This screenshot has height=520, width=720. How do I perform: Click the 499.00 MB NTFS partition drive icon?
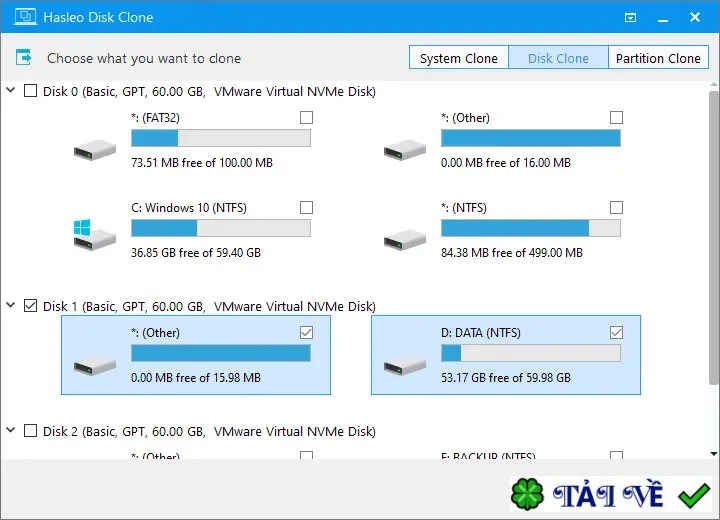pos(405,239)
